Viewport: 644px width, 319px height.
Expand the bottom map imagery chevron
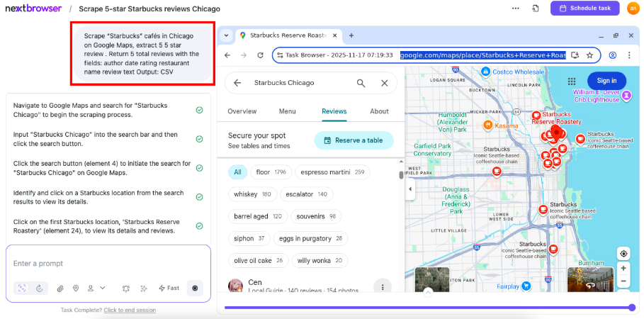[428, 292]
